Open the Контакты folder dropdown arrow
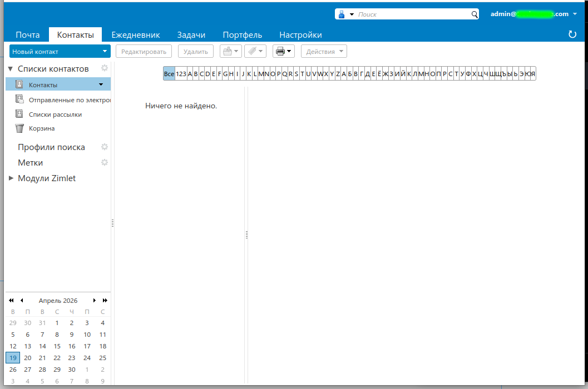Screen dimensions: 588x389 click(x=101, y=84)
